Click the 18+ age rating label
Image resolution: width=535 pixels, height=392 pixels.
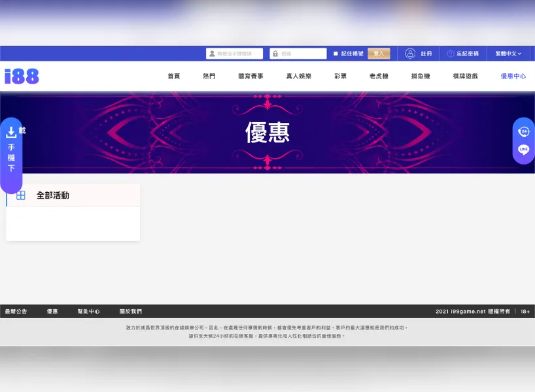[524, 311]
